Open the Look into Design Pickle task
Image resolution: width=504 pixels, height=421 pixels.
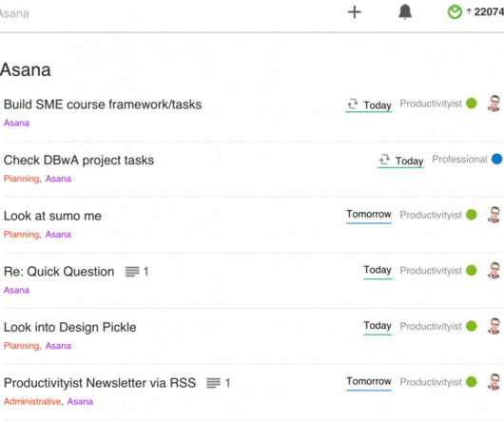70,327
